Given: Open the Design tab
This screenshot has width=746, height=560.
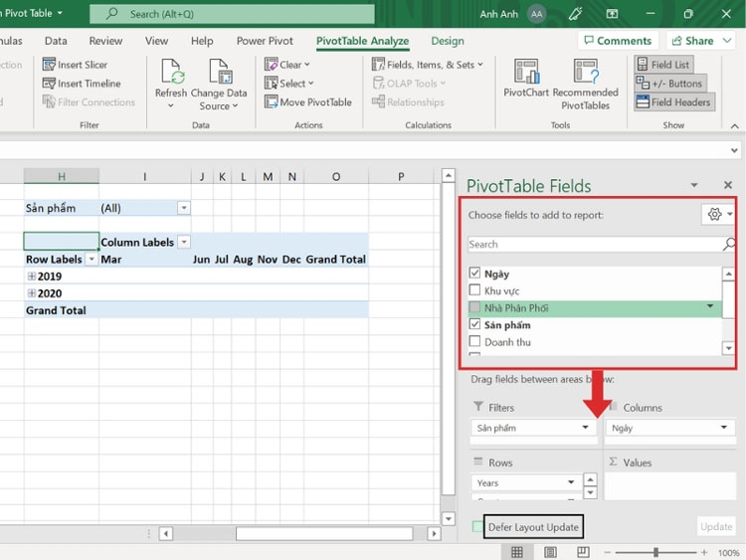Looking at the screenshot, I should [448, 41].
